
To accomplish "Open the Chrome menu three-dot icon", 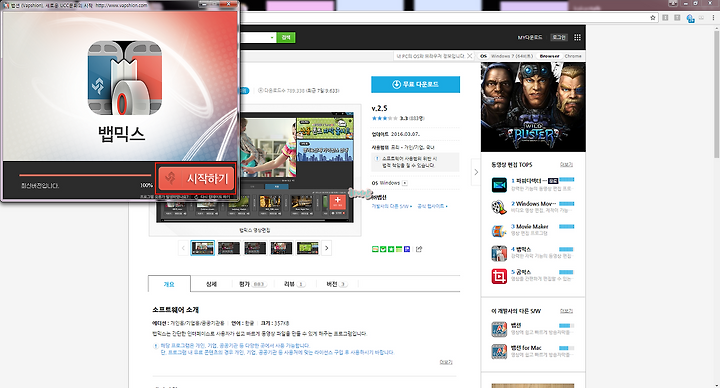I will [714, 18].
